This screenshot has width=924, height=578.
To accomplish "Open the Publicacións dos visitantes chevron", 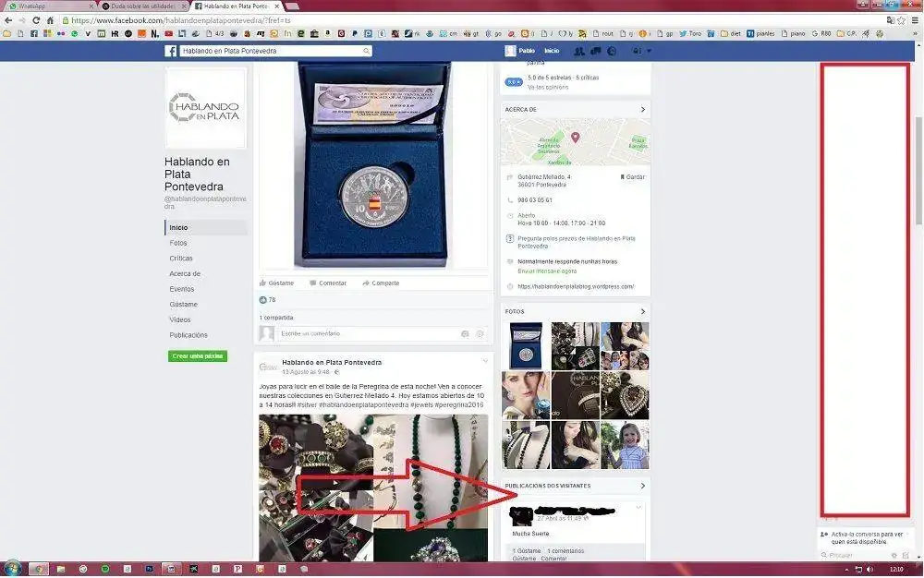I will pyautogui.click(x=642, y=486).
